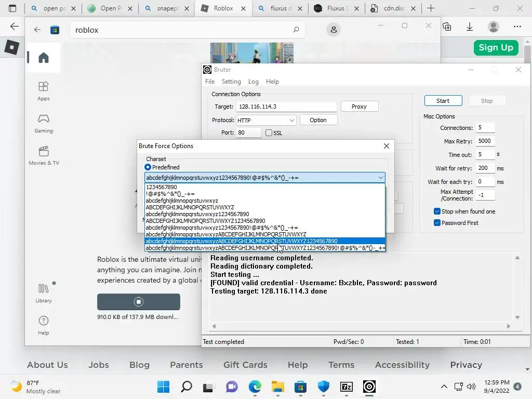Open 7-Zip from the taskbar
The height and width of the screenshot is (399, 532).
tap(347, 387)
